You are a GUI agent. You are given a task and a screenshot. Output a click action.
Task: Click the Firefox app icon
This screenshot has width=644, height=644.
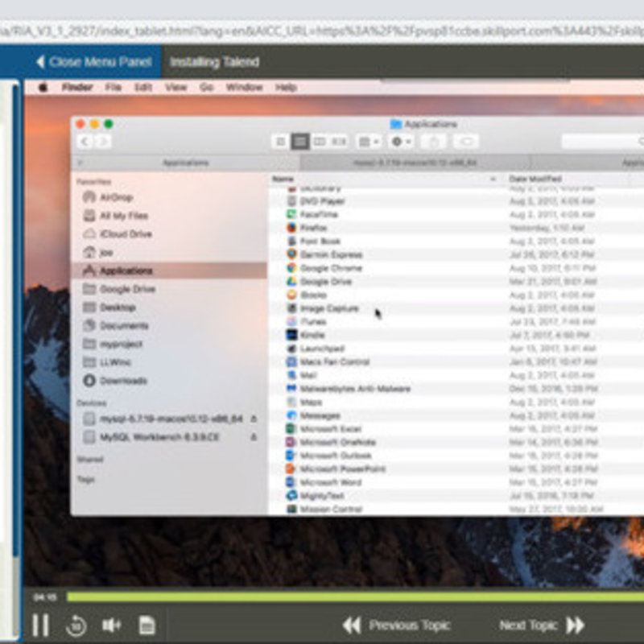tap(291, 228)
